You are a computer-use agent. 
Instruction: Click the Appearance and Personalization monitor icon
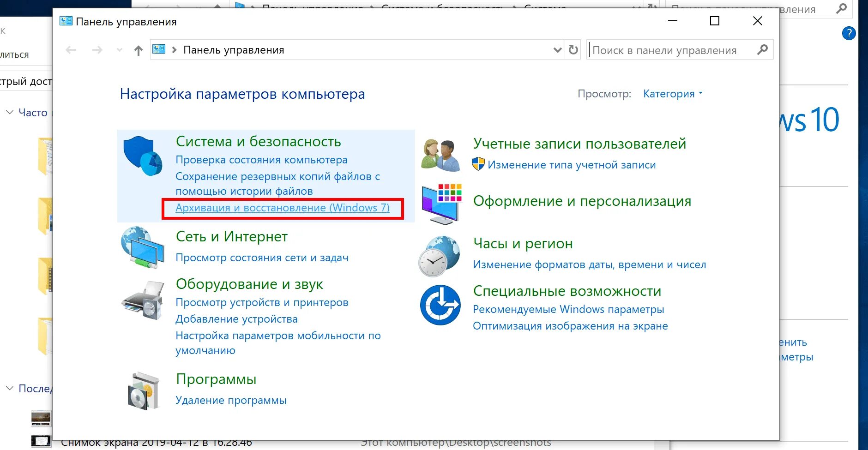(x=441, y=204)
